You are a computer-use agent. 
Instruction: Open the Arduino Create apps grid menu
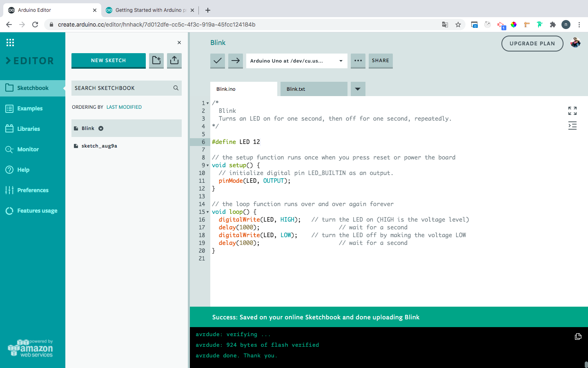[x=10, y=43]
